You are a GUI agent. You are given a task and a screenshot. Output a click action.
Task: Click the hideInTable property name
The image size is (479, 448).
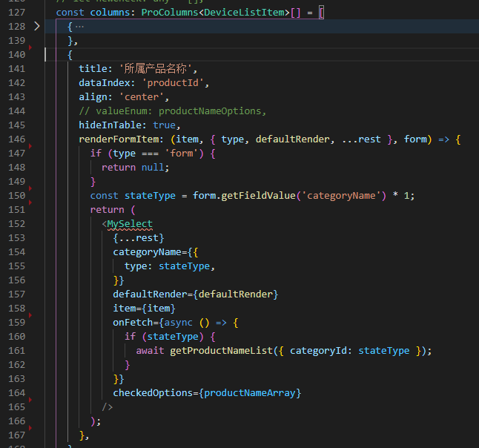point(110,125)
